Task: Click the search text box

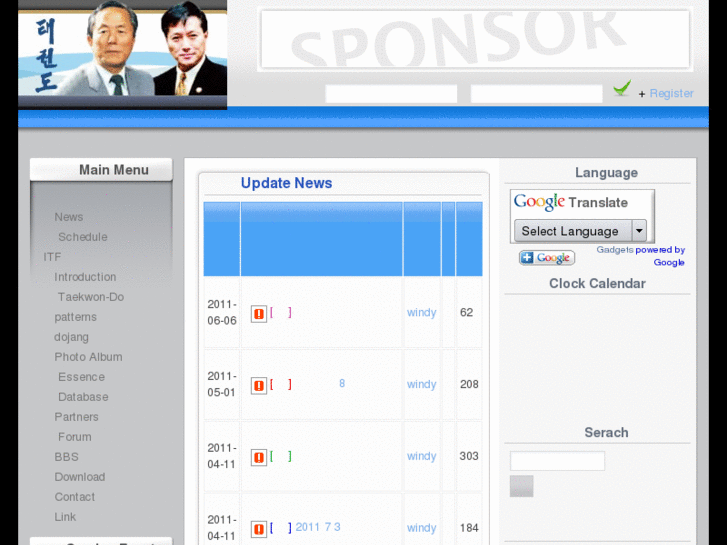Action: point(557,461)
